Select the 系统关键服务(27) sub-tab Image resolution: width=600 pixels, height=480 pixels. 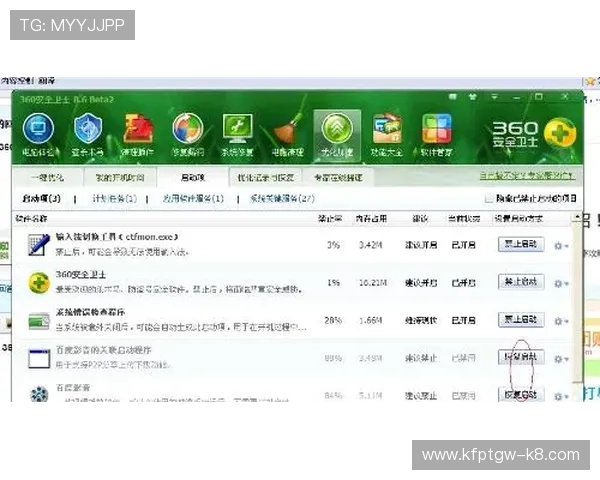point(282,198)
